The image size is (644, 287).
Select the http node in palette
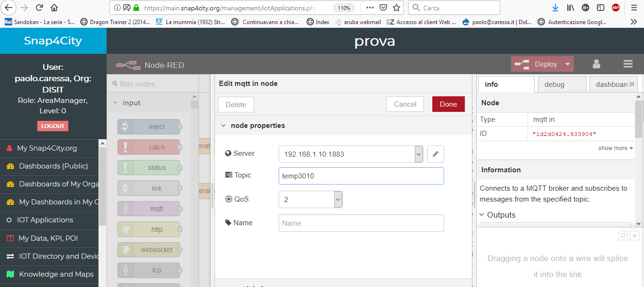click(x=149, y=229)
